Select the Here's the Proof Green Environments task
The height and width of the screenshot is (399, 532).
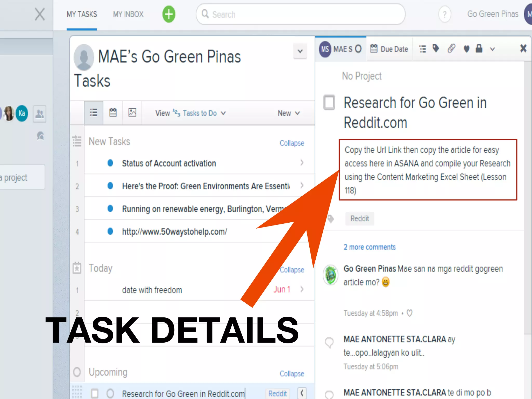click(206, 186)
